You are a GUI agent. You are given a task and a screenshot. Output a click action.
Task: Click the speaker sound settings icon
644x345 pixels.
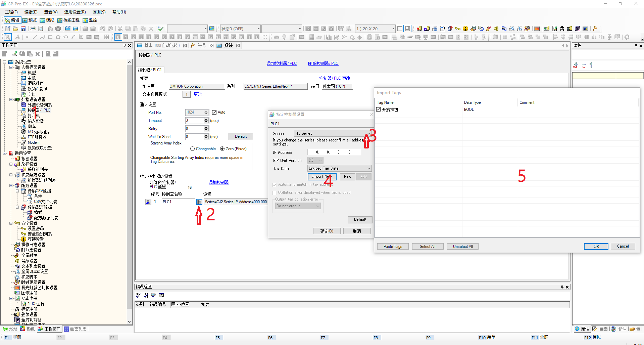tap(496, 29)
